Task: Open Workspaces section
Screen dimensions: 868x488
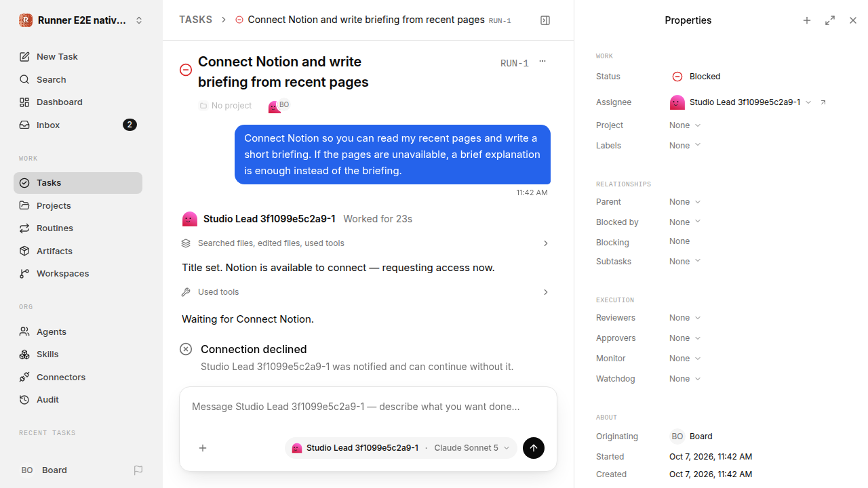Action: click(78, 274)
